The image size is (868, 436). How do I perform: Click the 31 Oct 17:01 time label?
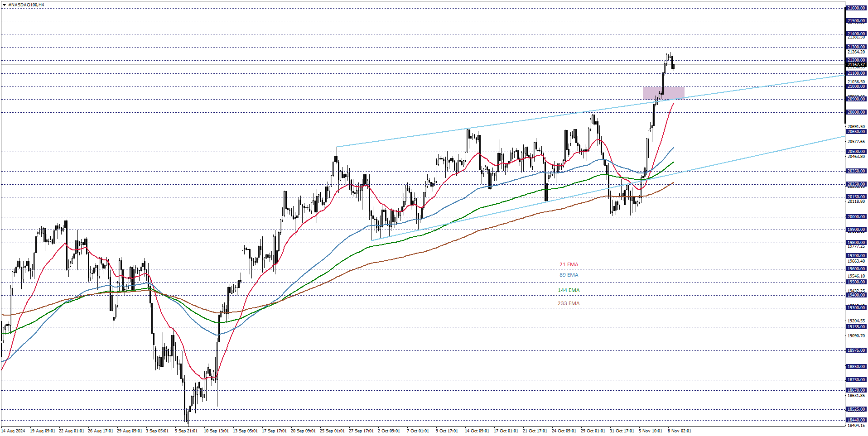tap(622, 431)
